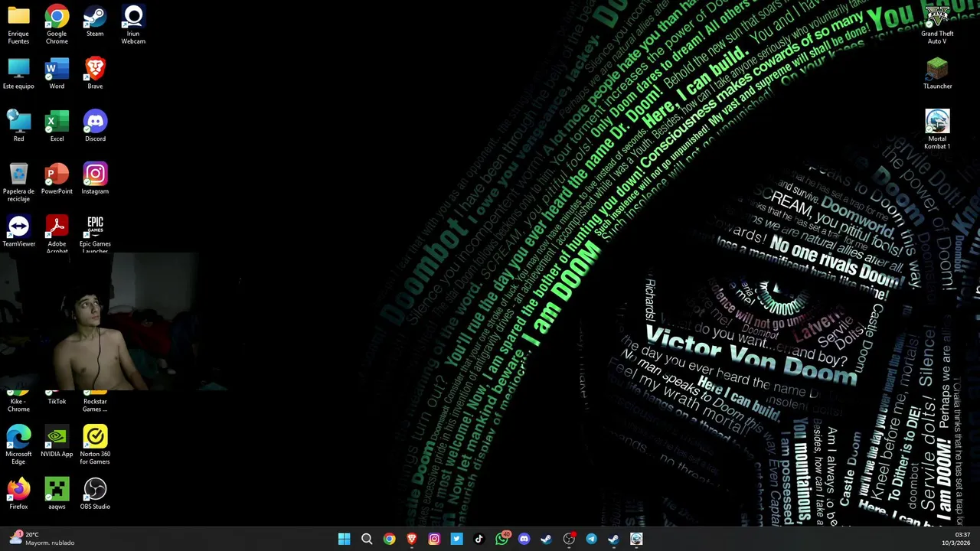Open the Excel desktop shortcut
This screenshot has height=551, width=980.
pyautogui.click(x=57, y=126)
